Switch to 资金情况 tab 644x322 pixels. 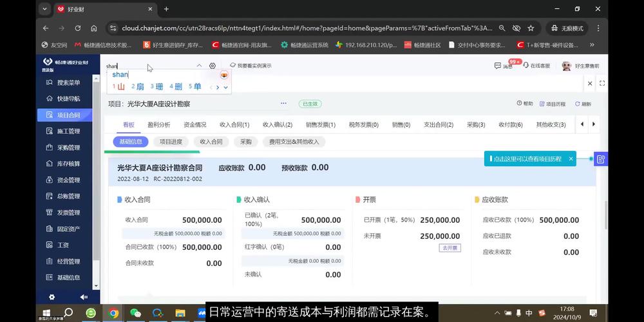[194, 125]
